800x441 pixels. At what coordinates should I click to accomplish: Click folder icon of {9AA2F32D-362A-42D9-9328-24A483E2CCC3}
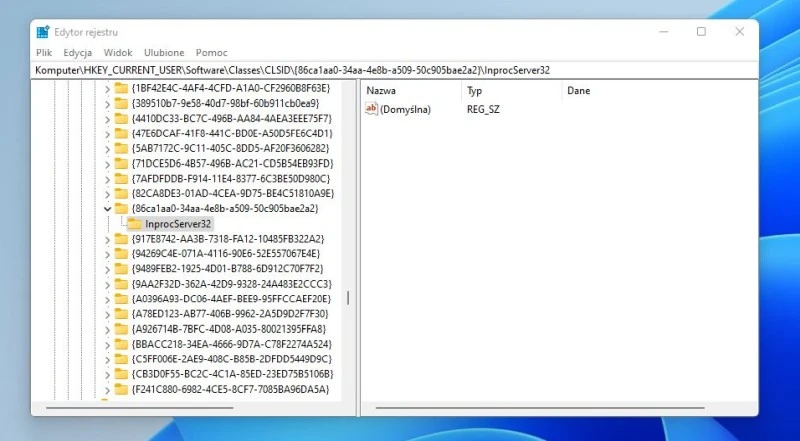tap(121, 284)
